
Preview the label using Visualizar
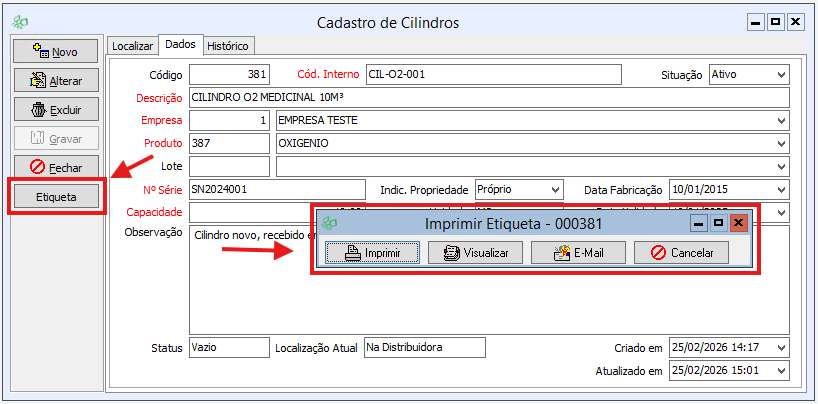tap(476, 253)
